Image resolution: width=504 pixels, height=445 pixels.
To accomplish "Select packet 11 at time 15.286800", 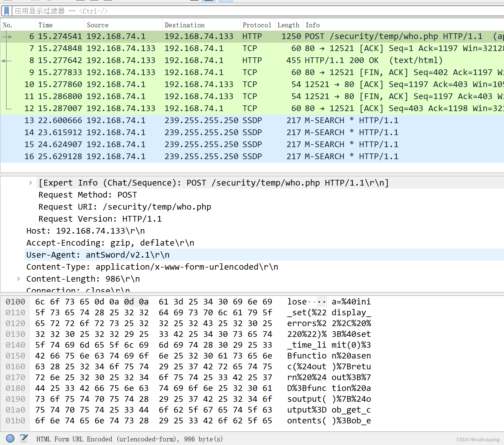I will coord(252,96).
